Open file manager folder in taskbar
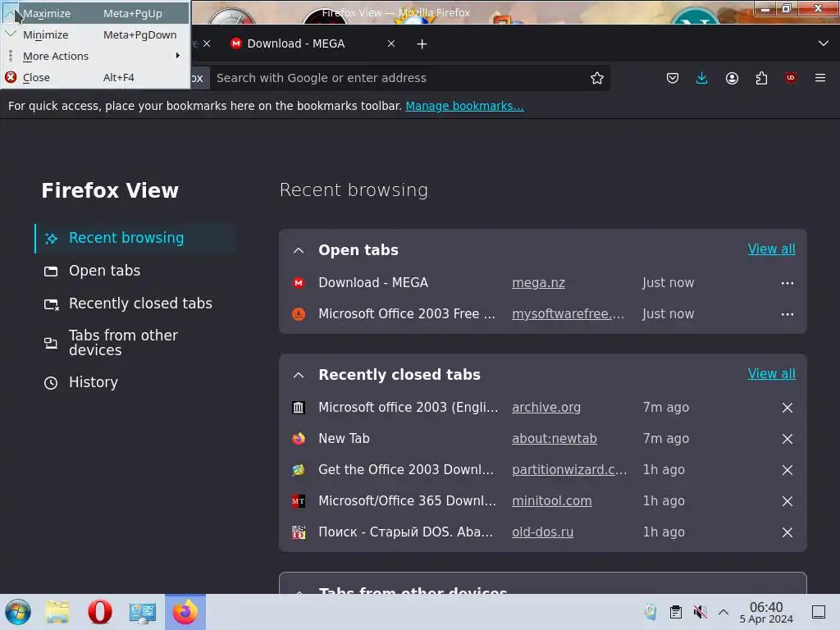This screenshot has width=840, height=630. pyautogui.click(x=57, y=612)
